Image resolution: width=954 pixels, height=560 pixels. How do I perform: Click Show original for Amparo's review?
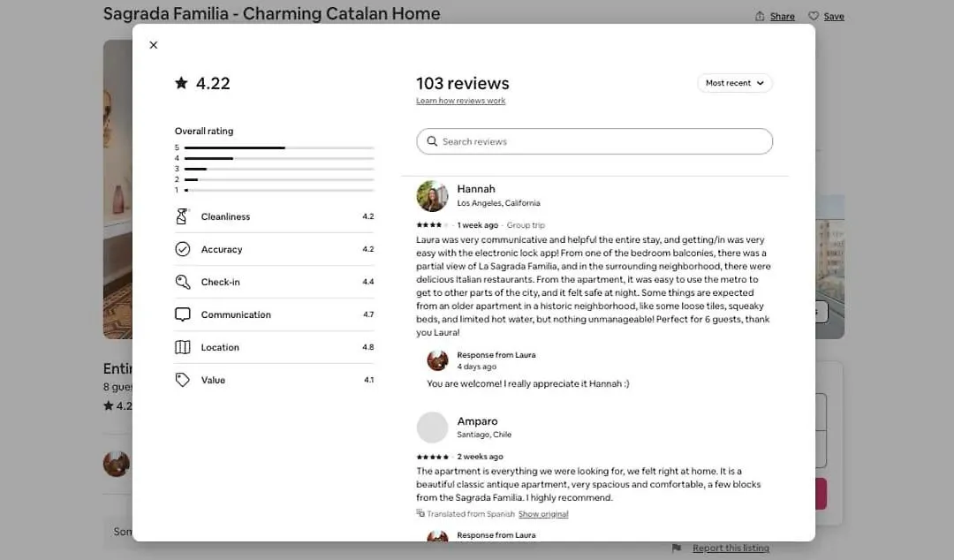pyautogui.click(x=543, y=514)
